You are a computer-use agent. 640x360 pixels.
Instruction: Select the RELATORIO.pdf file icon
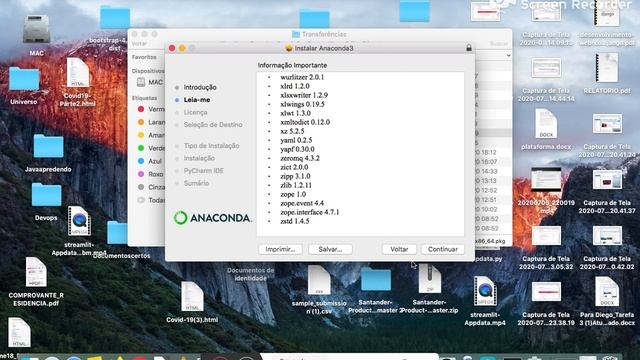click(607, 68)
